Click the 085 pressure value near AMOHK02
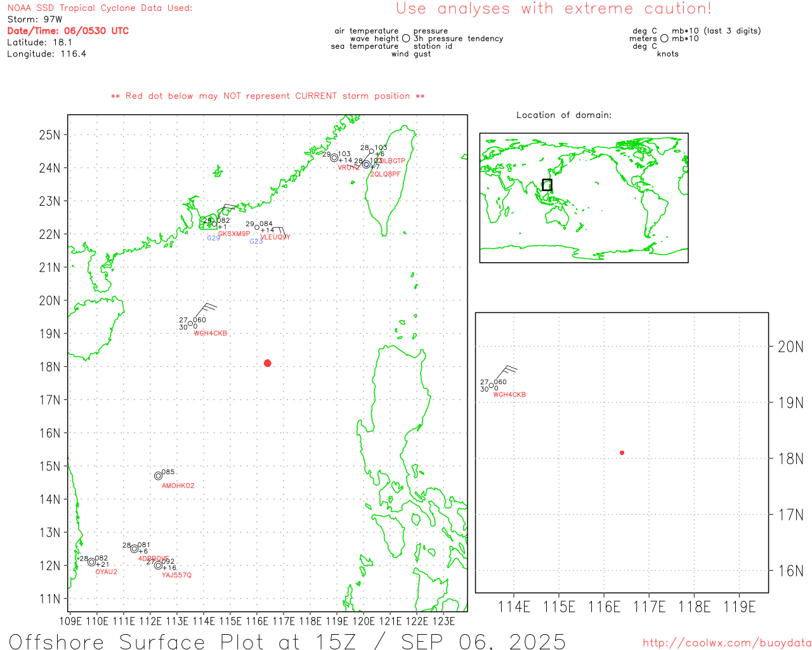Viewport: 812px width, 650px height. (168, 472)
